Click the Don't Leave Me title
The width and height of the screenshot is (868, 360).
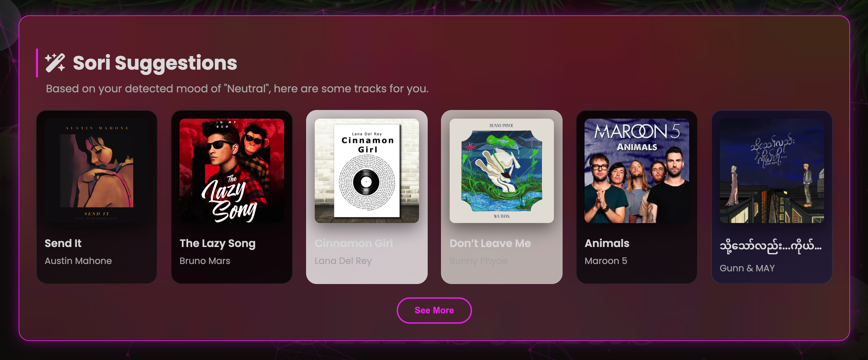click(490, 243)
